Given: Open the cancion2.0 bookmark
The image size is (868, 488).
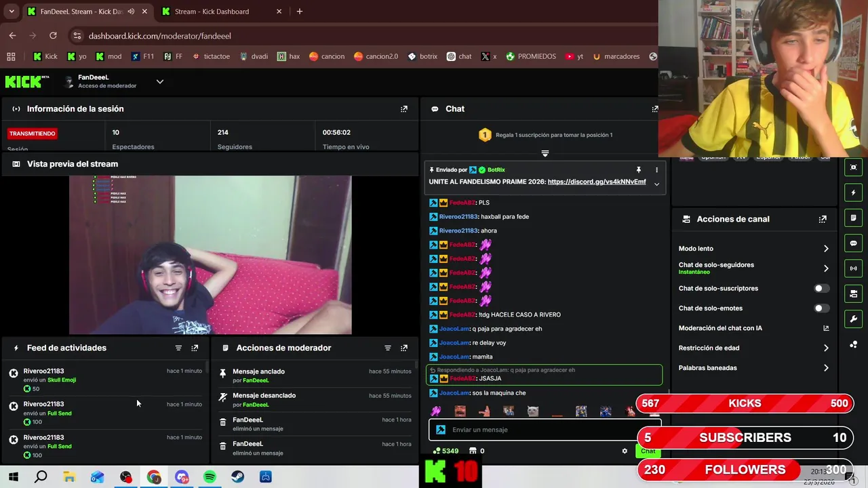Looking at the screenshot, I should [x=376, y=56].
